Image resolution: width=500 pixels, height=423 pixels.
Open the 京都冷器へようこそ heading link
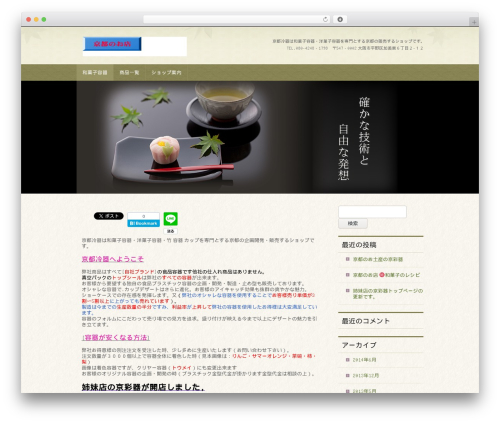click(113, 259)
